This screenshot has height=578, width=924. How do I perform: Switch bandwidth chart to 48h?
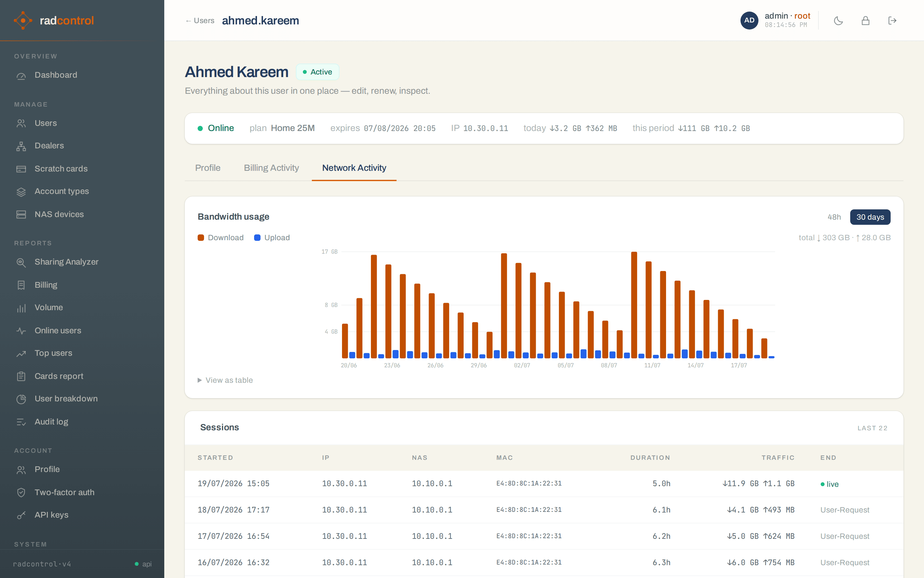pos(834,217)
